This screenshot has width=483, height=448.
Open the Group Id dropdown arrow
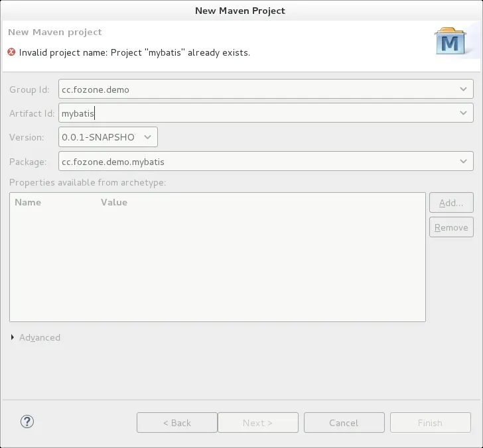coord(463,89)
